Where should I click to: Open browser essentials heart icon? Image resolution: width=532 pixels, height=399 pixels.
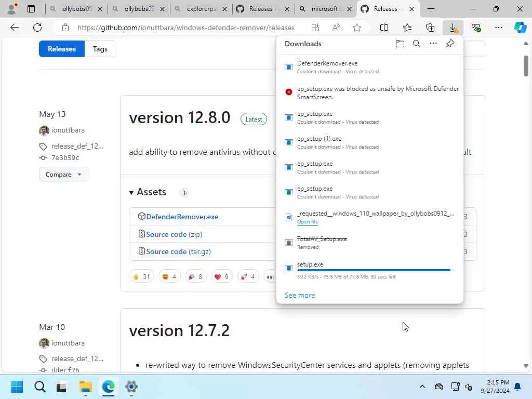(476, 28)
